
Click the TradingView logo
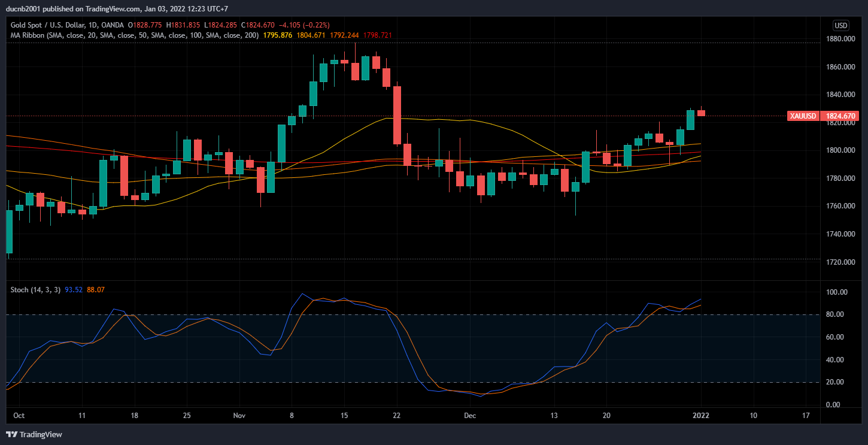tap(34, 434)
